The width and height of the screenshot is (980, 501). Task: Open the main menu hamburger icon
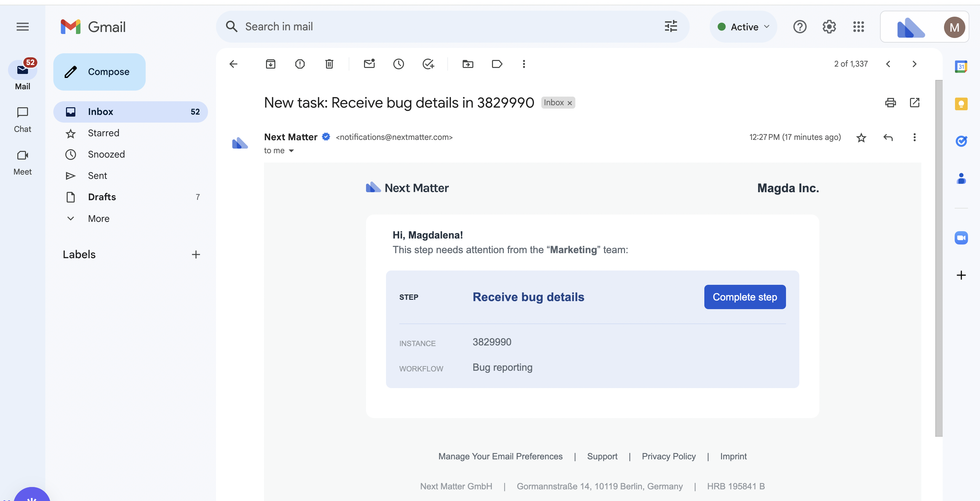pyautogui.click(x=22, y=27)
